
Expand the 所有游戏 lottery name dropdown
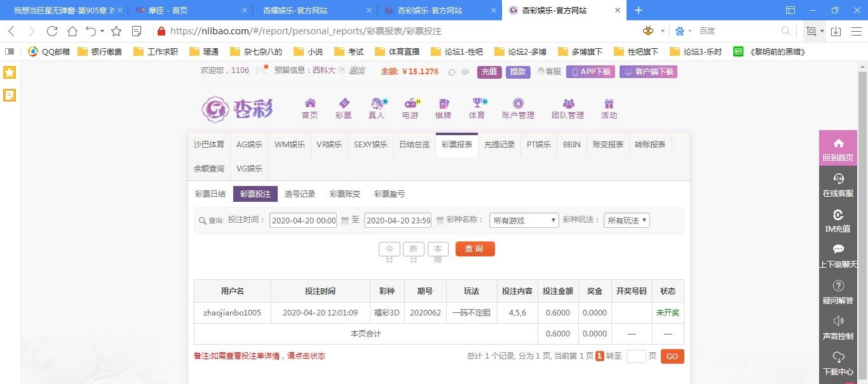point(524,220)
